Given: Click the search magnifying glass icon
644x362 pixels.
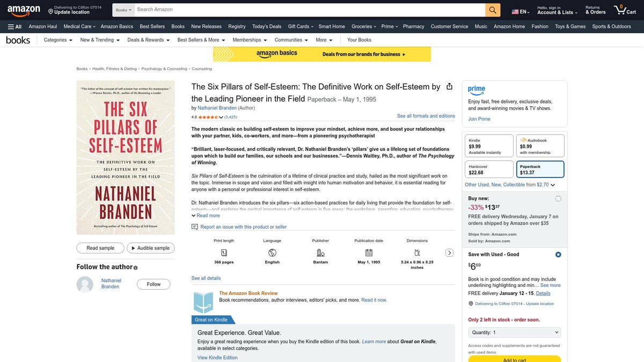Looking at the screenshot, I should pos(492,9).
